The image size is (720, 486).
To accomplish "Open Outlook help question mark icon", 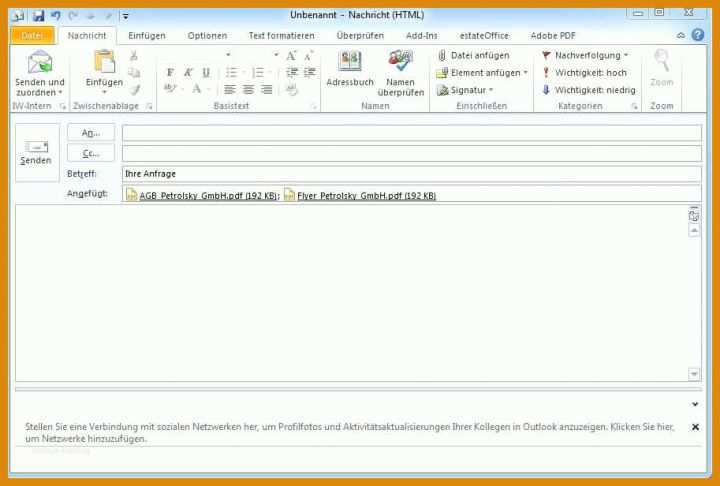I will (698, 35).
